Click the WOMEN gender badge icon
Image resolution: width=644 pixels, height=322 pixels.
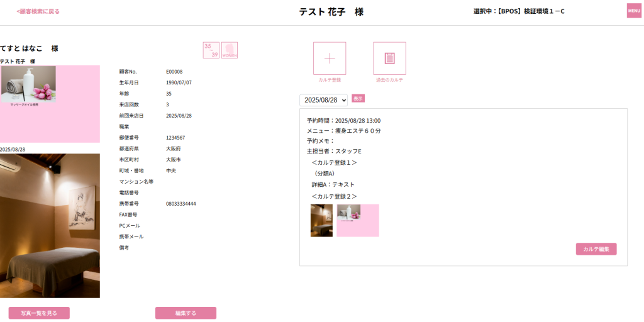[x=230, y=50]
